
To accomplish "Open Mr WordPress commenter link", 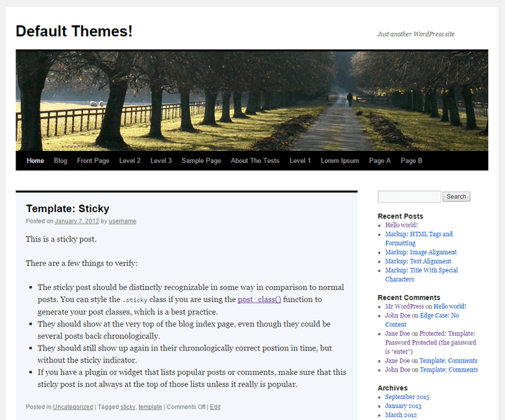I will 405,306.
